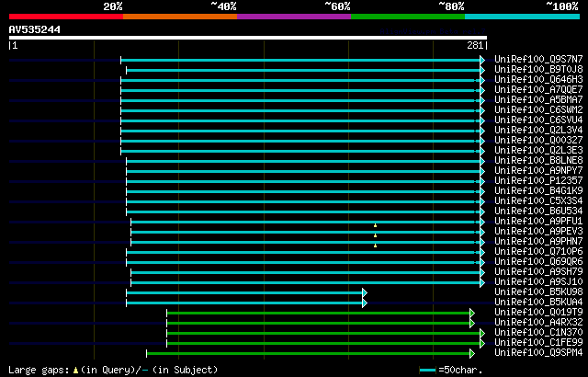Select the "(in Subject)" legend text
588x377 pixels.
coord(186,370)
